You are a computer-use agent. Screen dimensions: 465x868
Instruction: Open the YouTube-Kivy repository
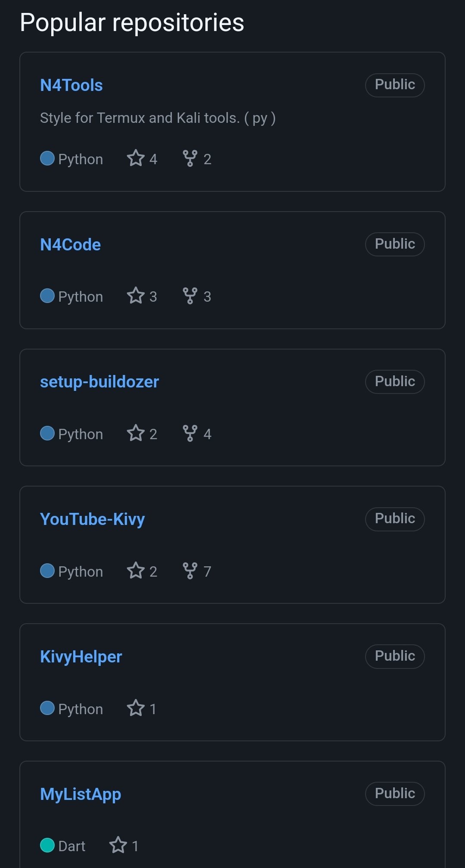92,519
